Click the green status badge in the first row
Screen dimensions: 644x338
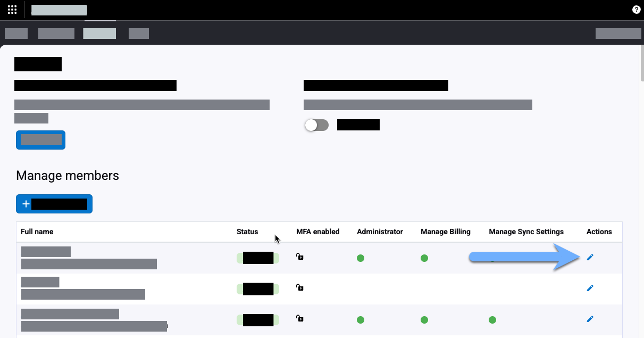(x=258, y=258)
